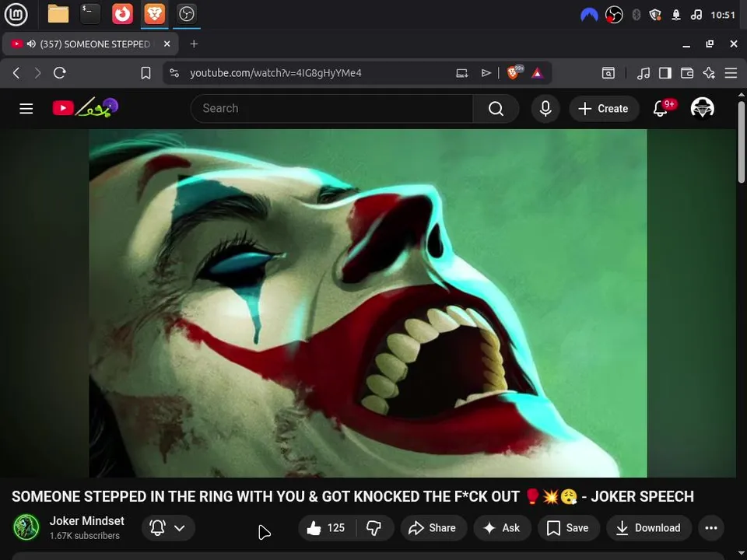The height and width of the screenshot is (560, 747).
Task: Open Brave Shields lion icon
Action: click(514, 72)
